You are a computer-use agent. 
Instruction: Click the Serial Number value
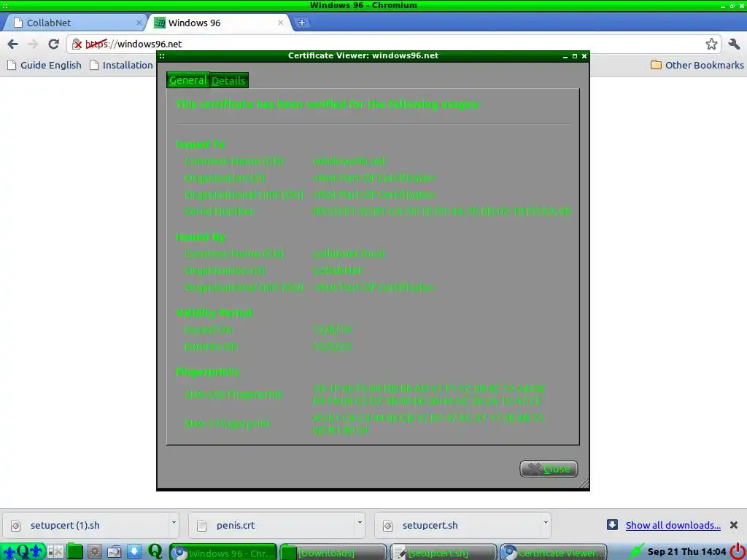(x=441, y=211)
